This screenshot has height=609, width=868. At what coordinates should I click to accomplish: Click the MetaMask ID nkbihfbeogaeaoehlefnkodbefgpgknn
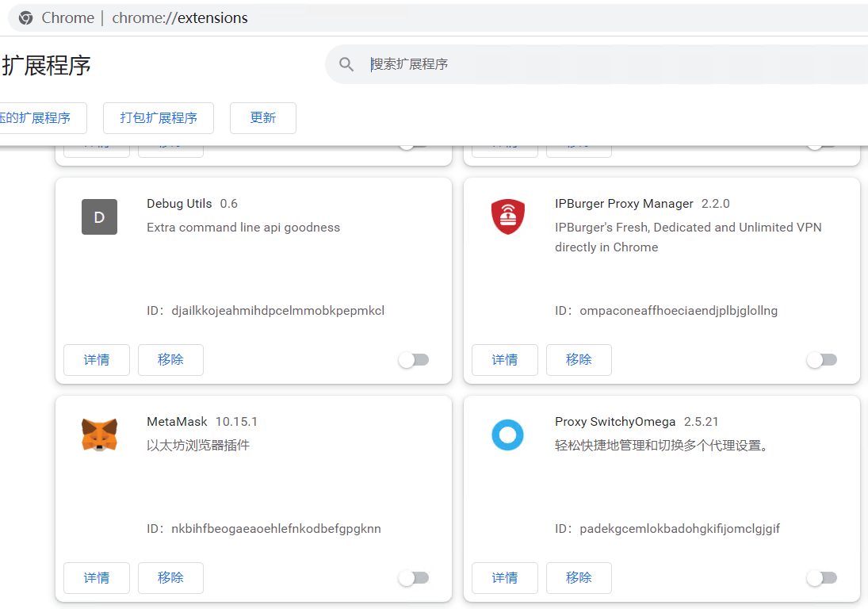[x=276, y=529]
